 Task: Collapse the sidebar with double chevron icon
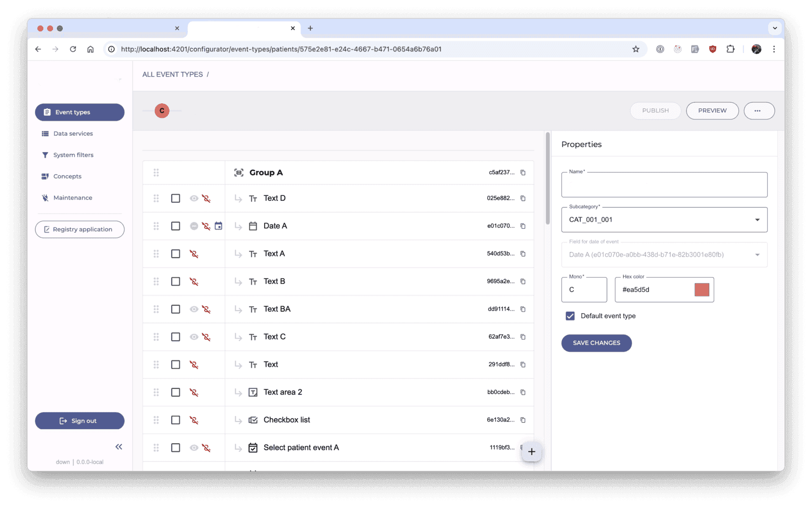pyautogui.click(x=119, y=447)
